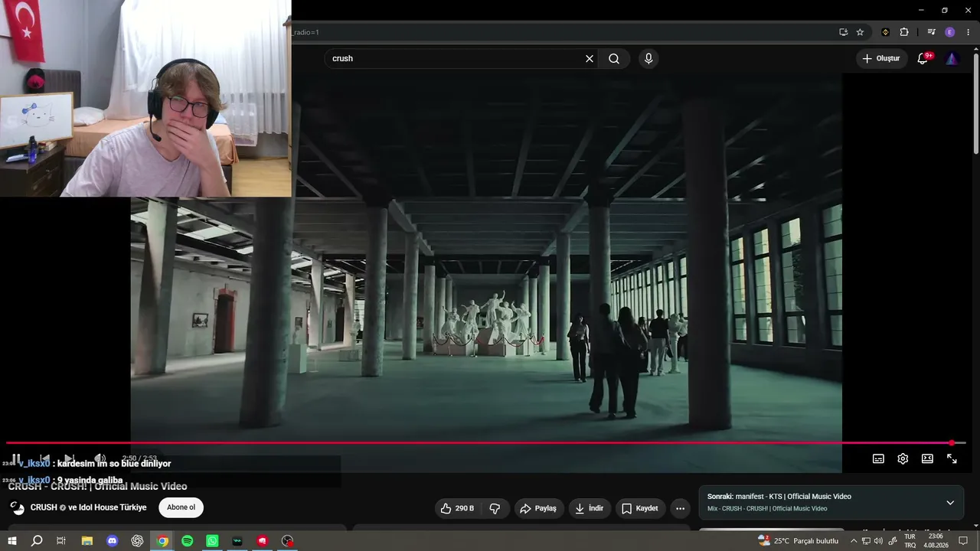
Task: Dislike the video with thumbs-down
Action: click(x=495, y=508)
